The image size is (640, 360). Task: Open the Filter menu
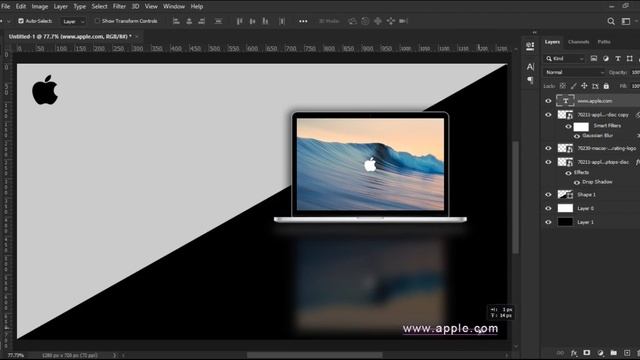pyautogui.click(x=119, y=7)
